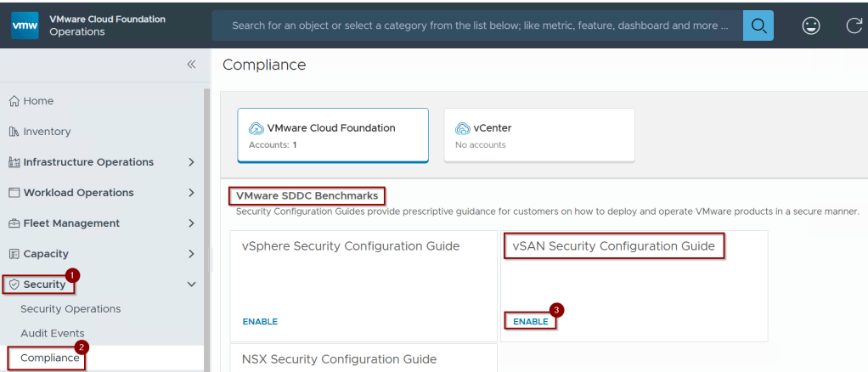Enable the vSAN Security Configuration Guide
868x372 pixels.
click(x=531, y=322)
